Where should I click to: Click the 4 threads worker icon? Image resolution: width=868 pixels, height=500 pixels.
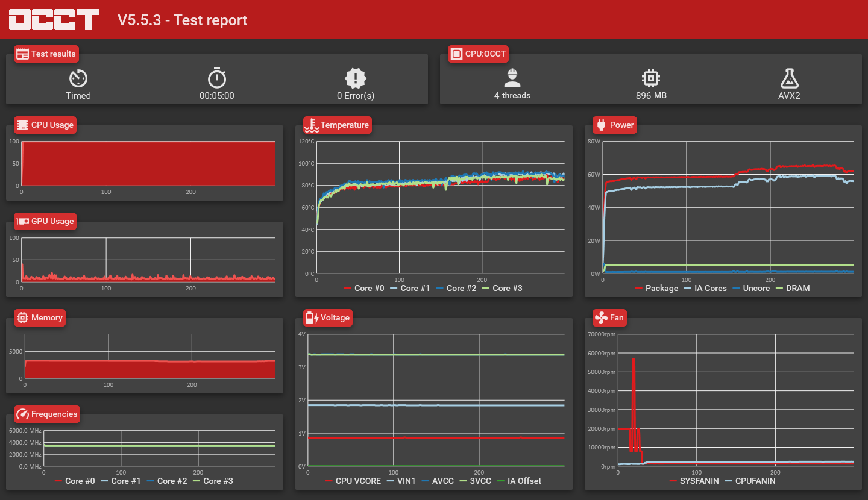pyautogui.click(x=512, y=78)
